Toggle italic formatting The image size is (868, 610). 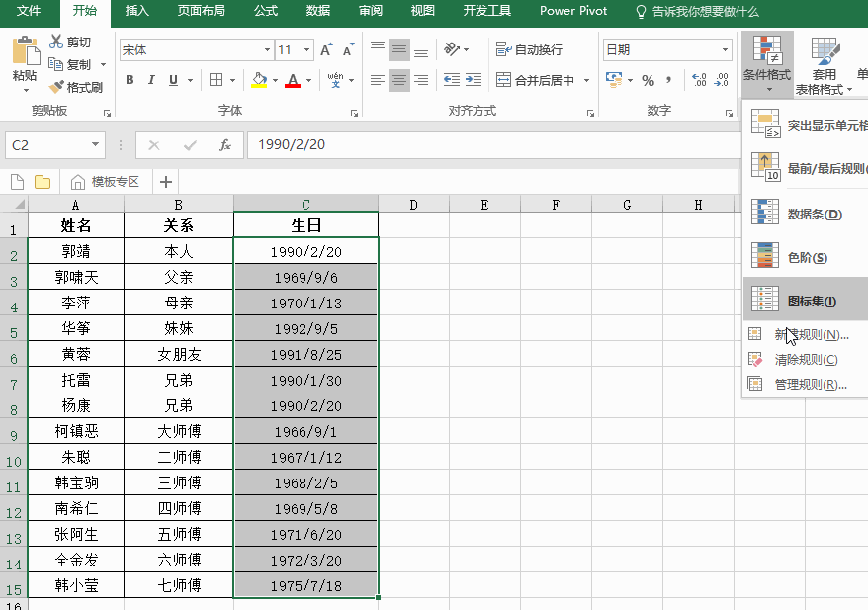151,80
